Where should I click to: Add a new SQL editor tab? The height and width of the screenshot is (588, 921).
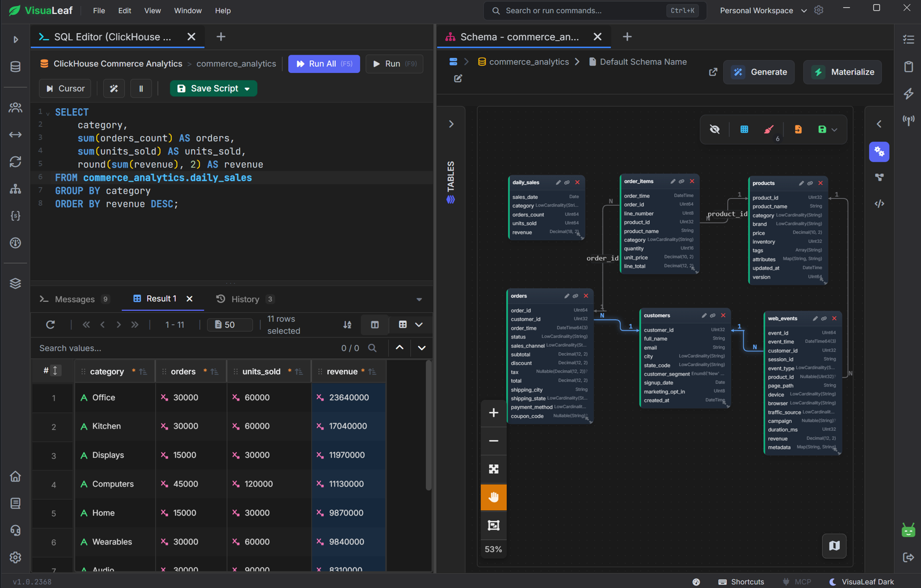tap(221, 37)
